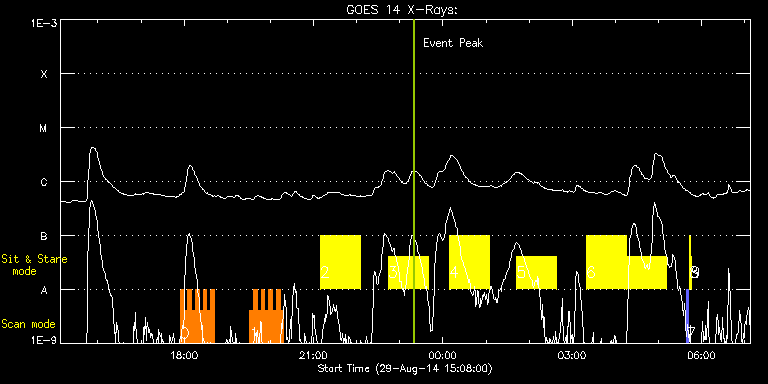The height and width of the screenshot is (384, 768).
Task: Click the GOES 14 X-Rays title
Action: tap(402, 10)
